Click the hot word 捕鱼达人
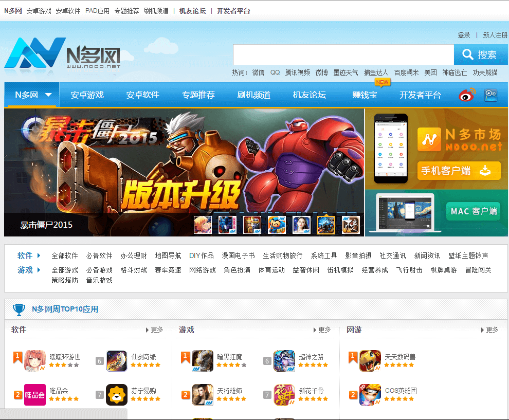The width and height of the screenshot is (509, 420). pos(376,72)
